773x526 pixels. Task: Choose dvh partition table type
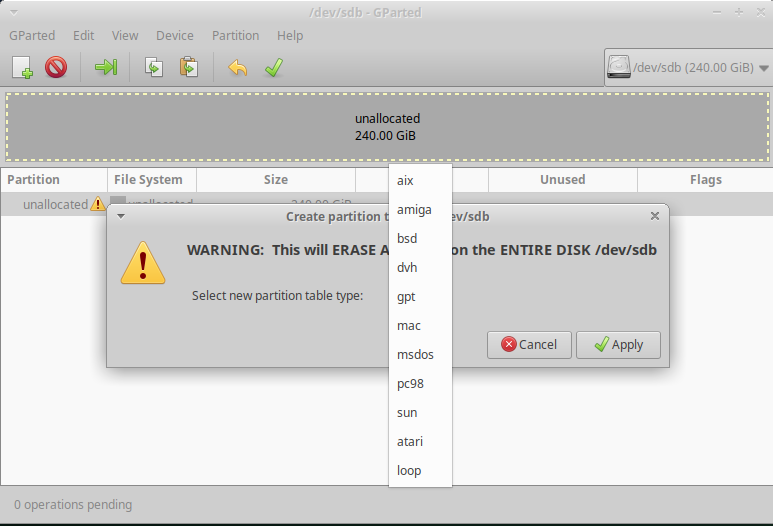pyautogui.click(x=420, y=268)
